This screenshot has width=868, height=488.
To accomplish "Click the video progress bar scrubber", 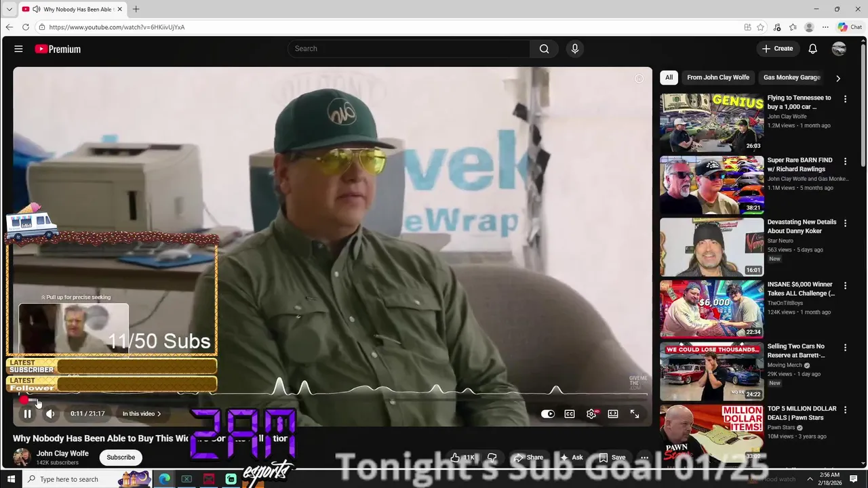I will click(23, 399).
